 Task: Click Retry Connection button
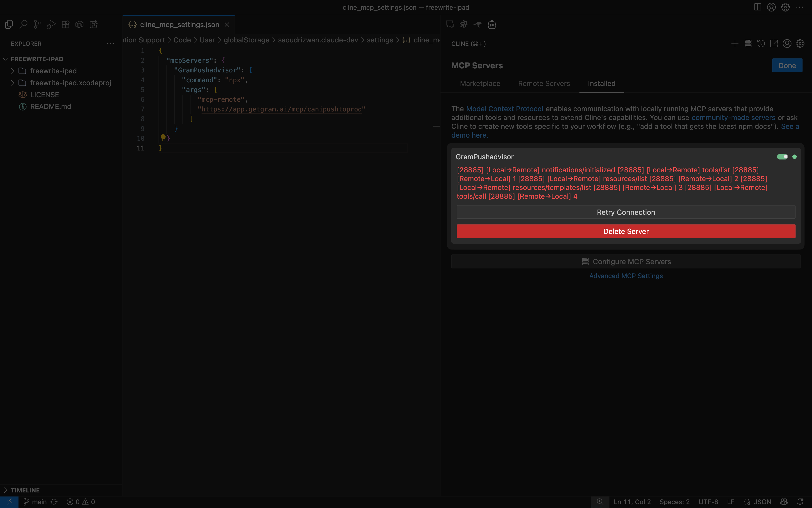pos(626,212)
